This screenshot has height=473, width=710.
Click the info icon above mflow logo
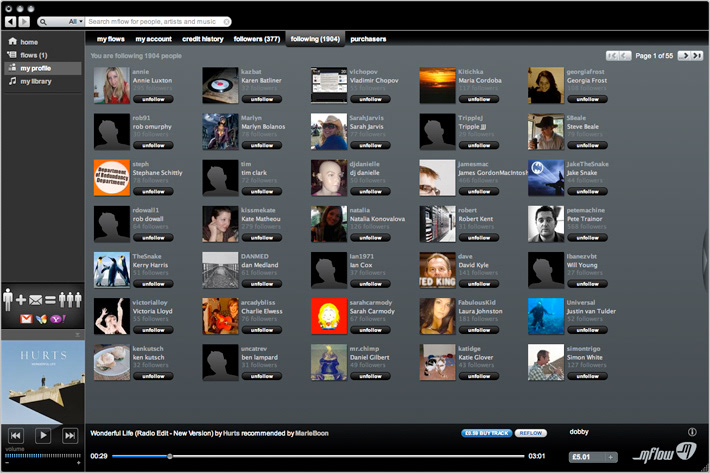point(692,432)
